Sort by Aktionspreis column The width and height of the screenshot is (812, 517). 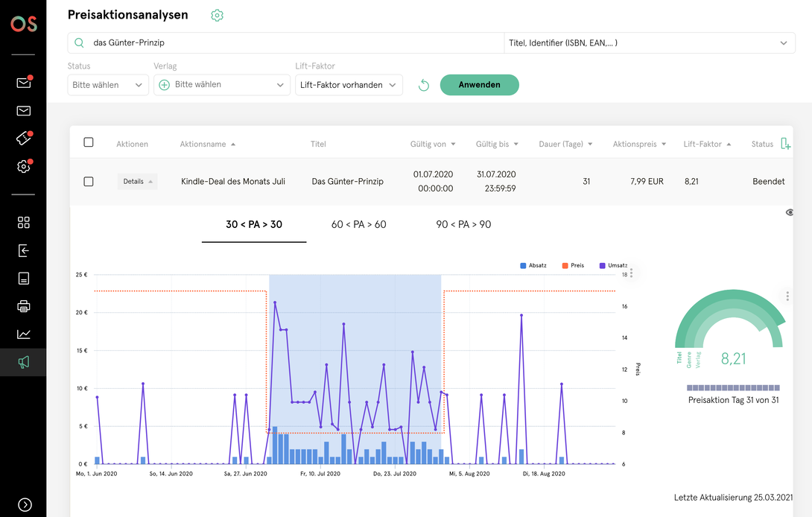tap(640, 144)
